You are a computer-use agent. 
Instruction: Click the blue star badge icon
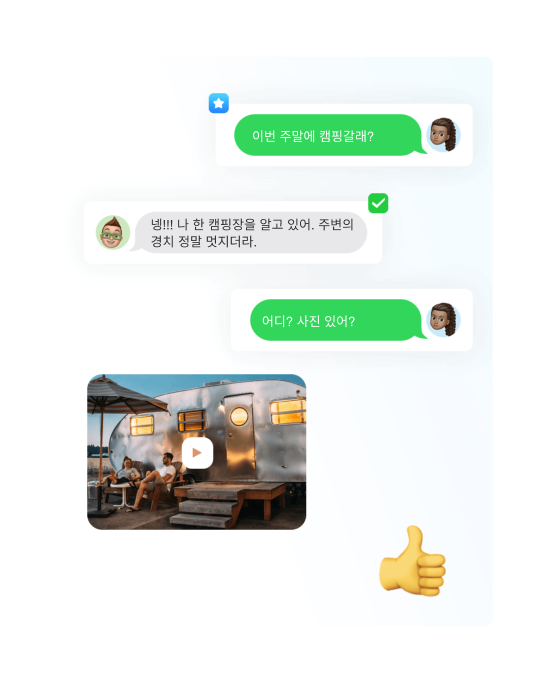point(219,103)
